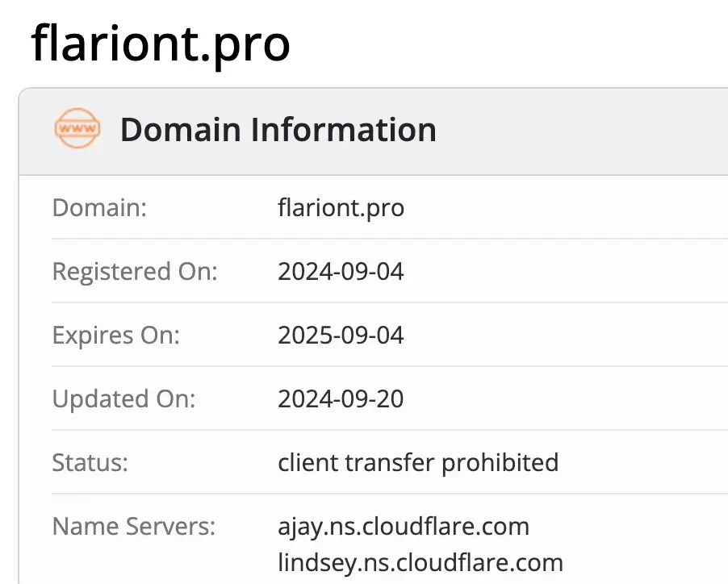This screenshot has width=728, height=584.
Task: Select the client transfer prohibited status
Action: click(x=418, y=462)
